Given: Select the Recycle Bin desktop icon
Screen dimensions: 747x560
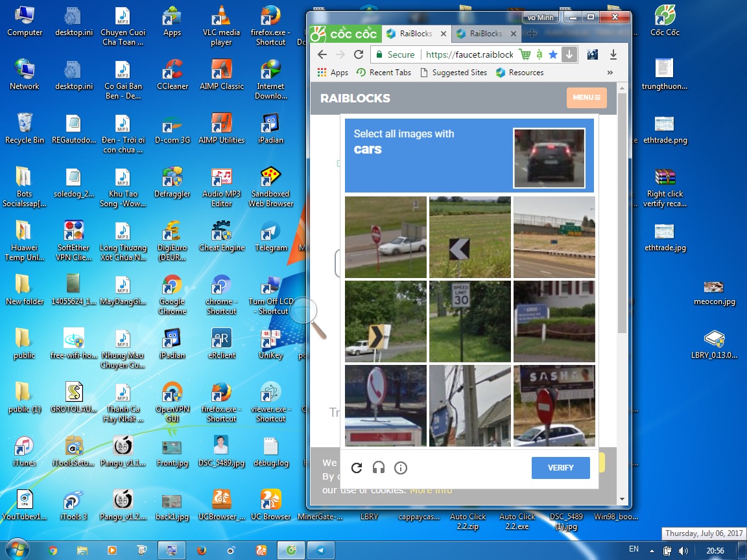Looking at the screenshot, I should 24,128.
